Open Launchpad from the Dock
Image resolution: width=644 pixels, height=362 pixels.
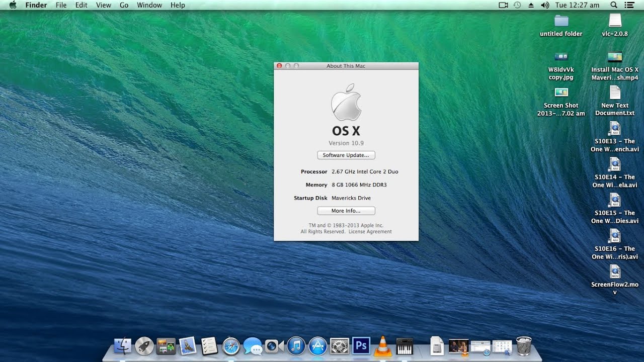(143, 346)
